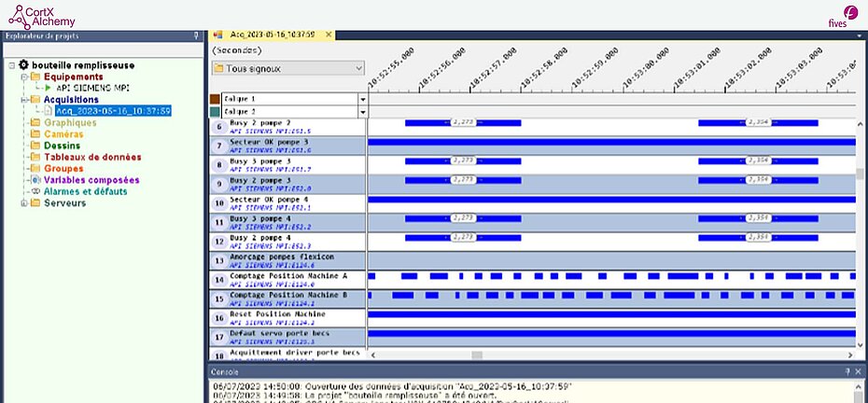Click the Variables composées icon

35,180
